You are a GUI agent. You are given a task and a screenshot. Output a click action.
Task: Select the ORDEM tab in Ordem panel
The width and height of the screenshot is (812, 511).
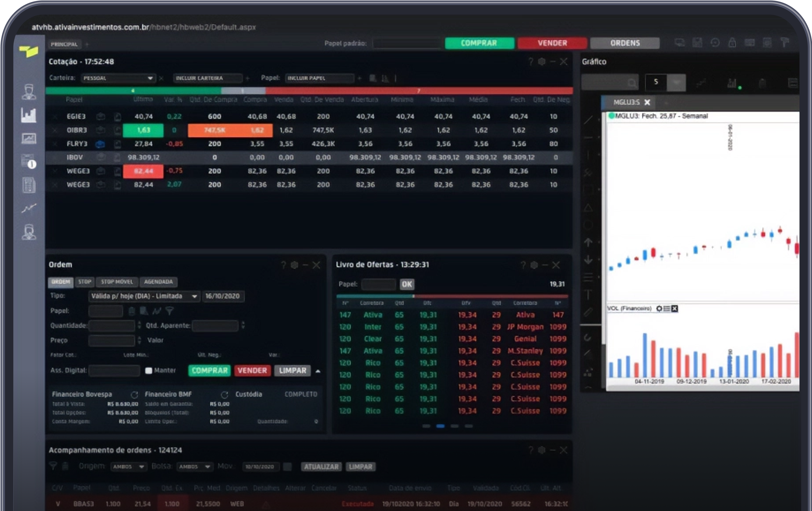coord(61,282)
